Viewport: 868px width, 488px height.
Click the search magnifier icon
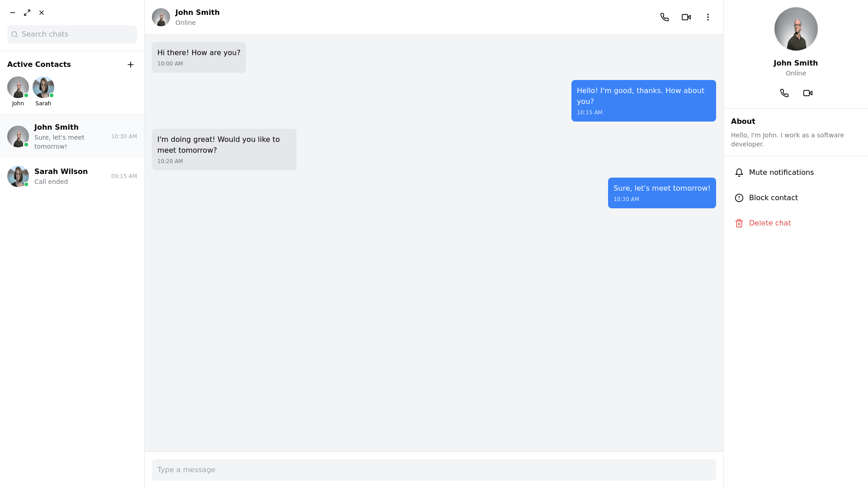[x=14, y=34]
